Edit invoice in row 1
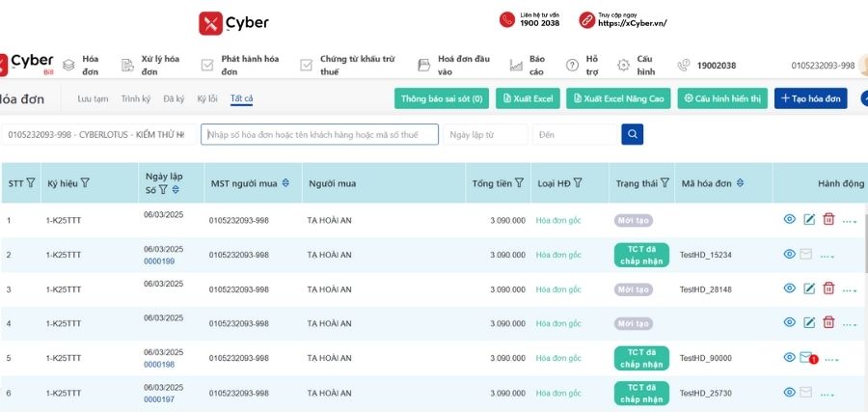 809,220
